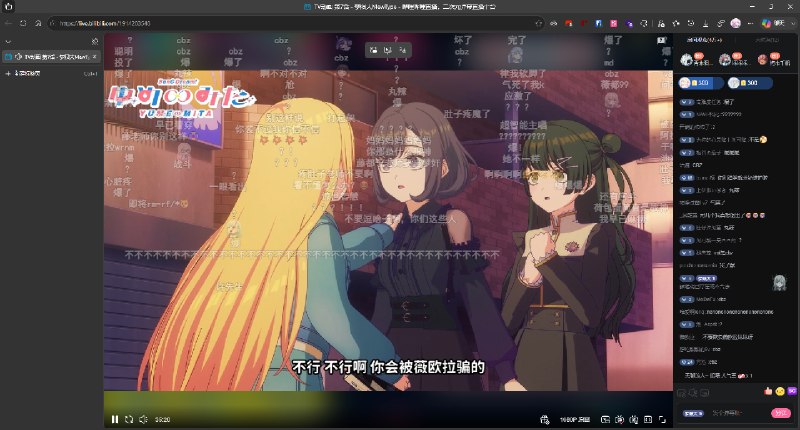Image resolution: width=800 pixels, height=430 pixels.
Task: Expand the dropdown arrow beside Copilot
Action: pos(793,23)
